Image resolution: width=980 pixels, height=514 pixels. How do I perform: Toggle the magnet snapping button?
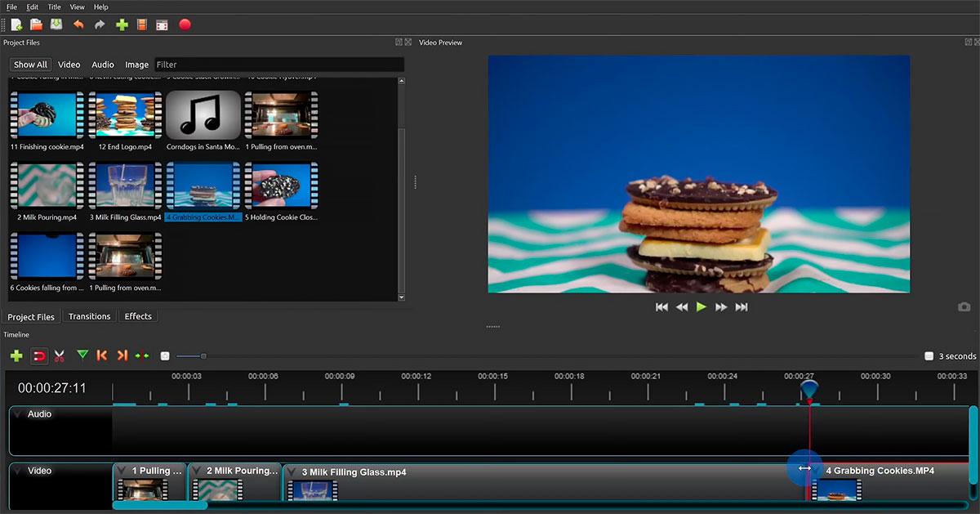[x=38, y=355]
